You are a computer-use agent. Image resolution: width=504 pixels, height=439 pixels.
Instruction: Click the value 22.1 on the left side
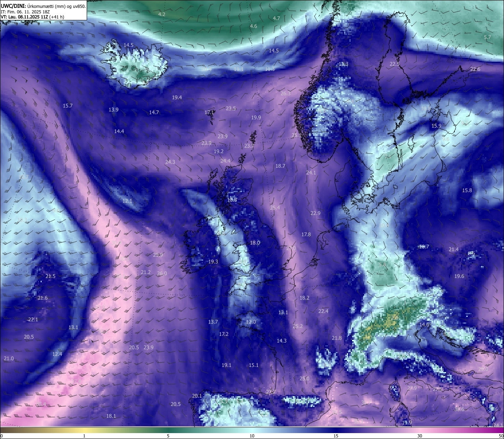(33, 320)
